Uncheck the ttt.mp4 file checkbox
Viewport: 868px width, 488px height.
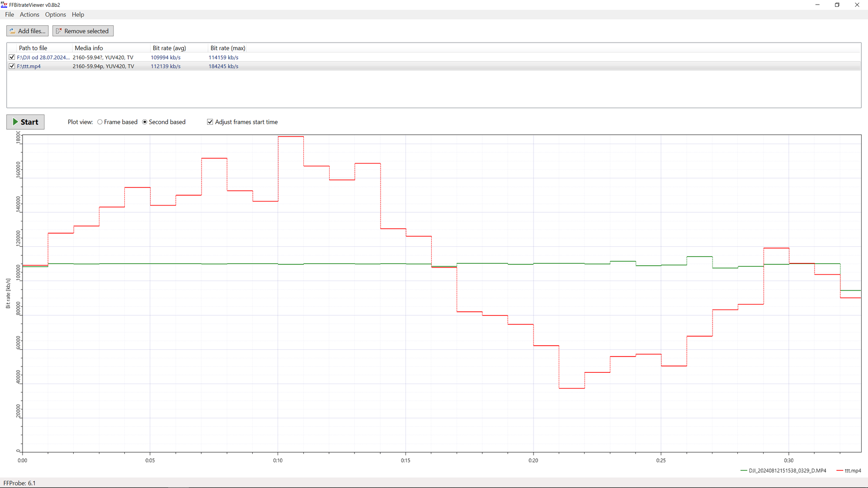click(x=12, y=66)
